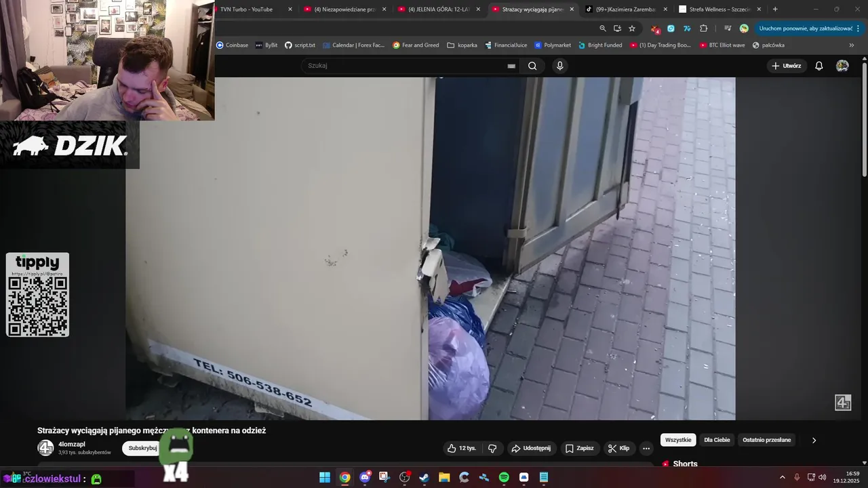Click the taskbar microphone tray icon
This screenshot has width=868, height=488.
pos(797,477)
